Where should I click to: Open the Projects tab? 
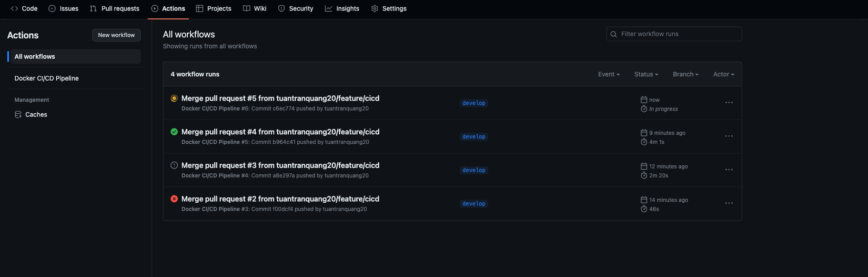214,8
